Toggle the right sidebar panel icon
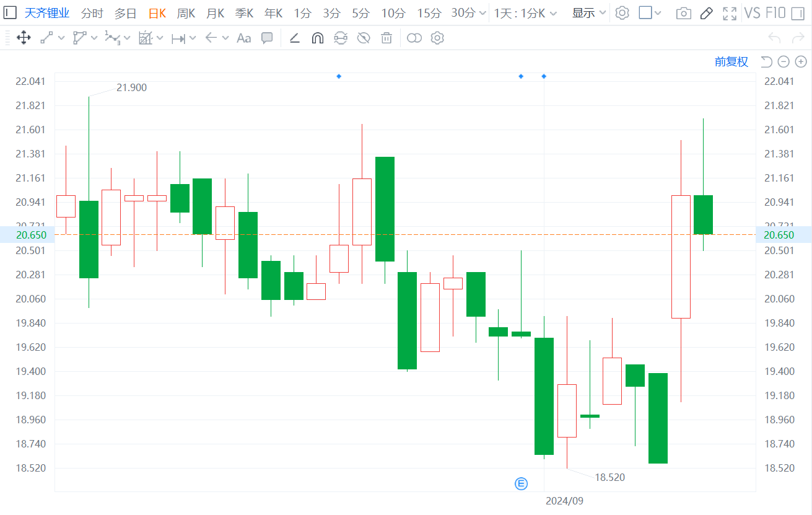The image size is (812, 515). 797,13
